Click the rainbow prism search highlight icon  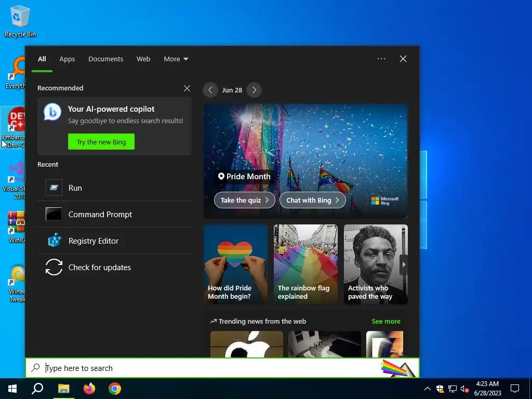pos(398,368)
